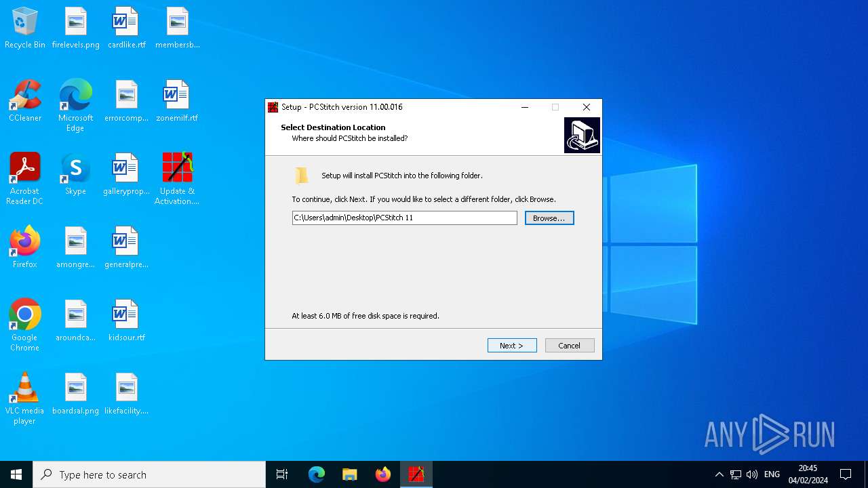The height and width of the screenshot is (488, 868).
Task: Cancel the PCStitch setup
Action: (570, 346)
